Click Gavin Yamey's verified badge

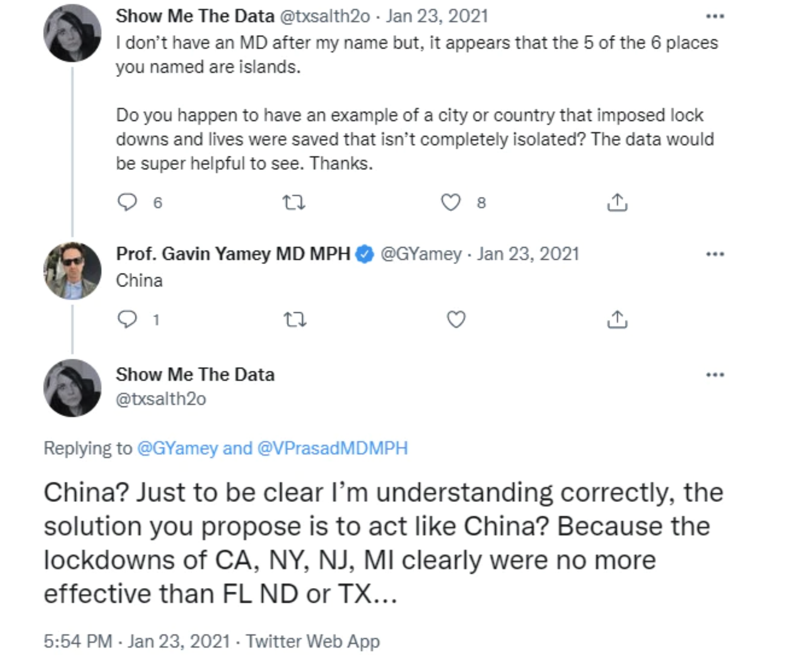365,254
